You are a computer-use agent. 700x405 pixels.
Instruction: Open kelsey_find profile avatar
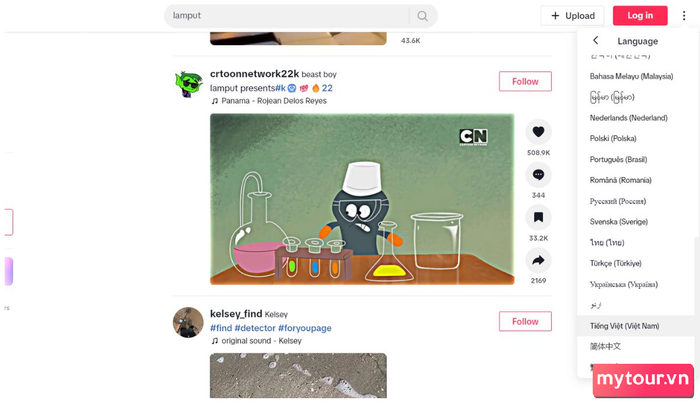pyautogui.click(x=188, y=322)
